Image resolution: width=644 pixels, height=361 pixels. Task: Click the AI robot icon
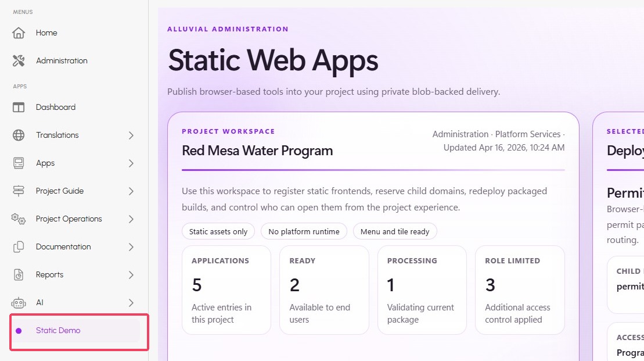(x=19, y=303)
